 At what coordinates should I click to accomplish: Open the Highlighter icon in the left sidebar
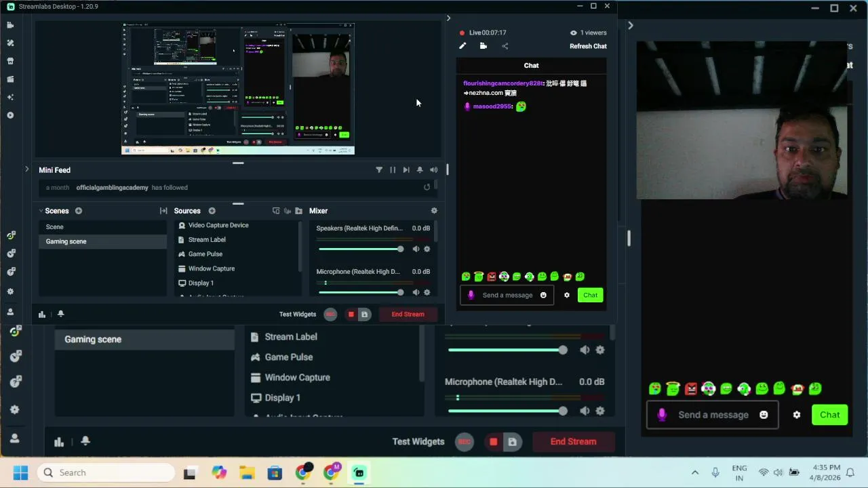tap(10, 79)
